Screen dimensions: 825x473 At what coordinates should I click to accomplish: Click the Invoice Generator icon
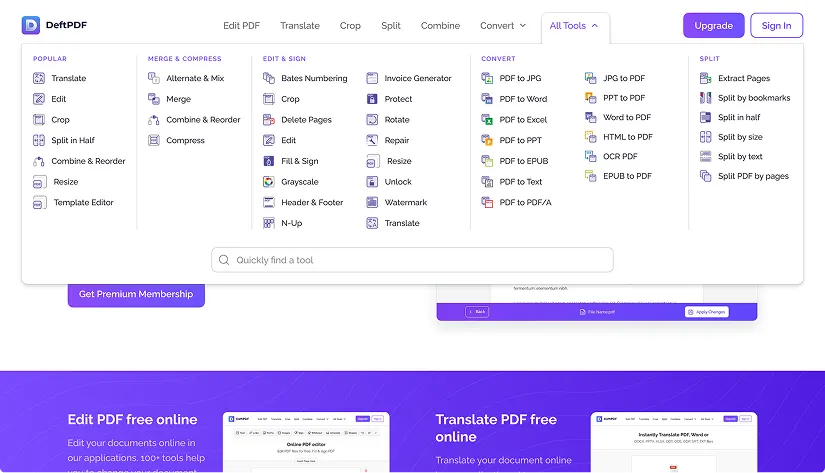pos(372,78)
